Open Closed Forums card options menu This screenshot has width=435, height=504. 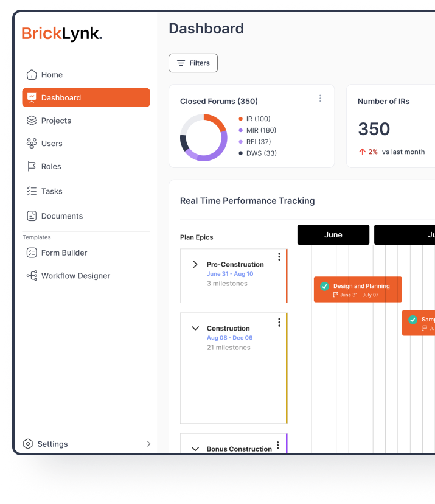pos(320,99)
